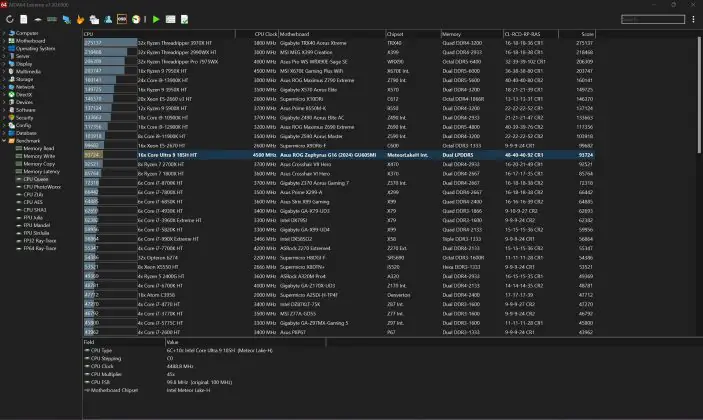This screenshot has width=703, height=420.
Task: Select FPU Mandel benchmark
Action: tap(37, 225)
